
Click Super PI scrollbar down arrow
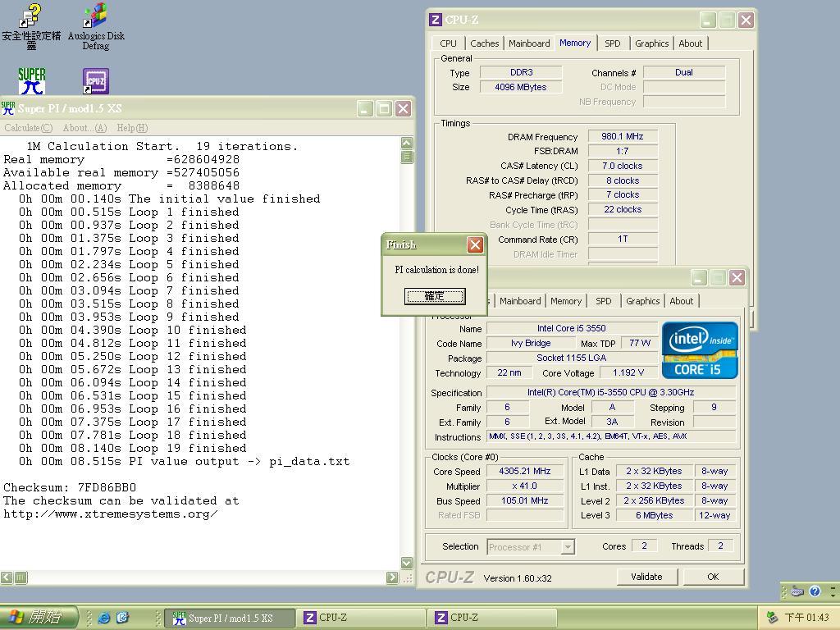tap(407, 563)
